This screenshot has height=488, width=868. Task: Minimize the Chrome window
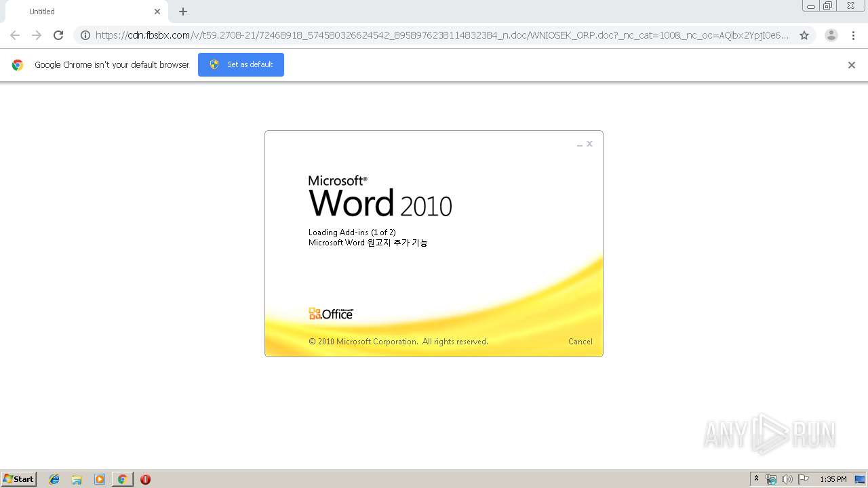tap(811, 6)
